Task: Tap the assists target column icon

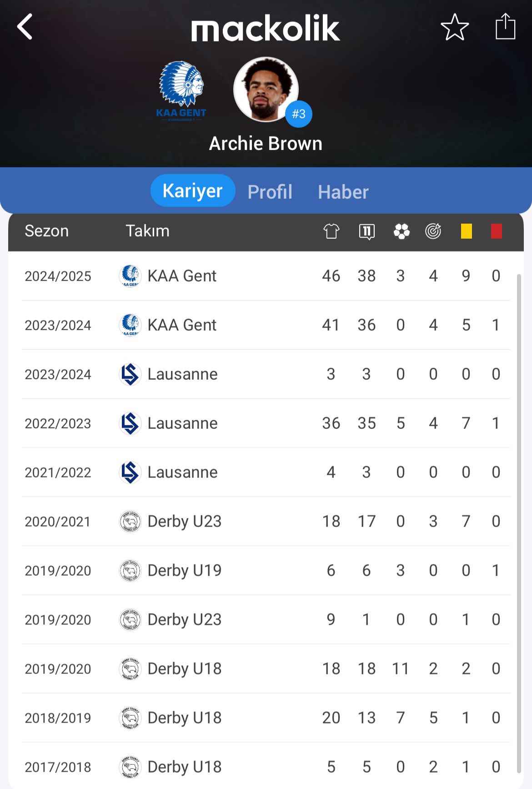Action: pos(433,231)
